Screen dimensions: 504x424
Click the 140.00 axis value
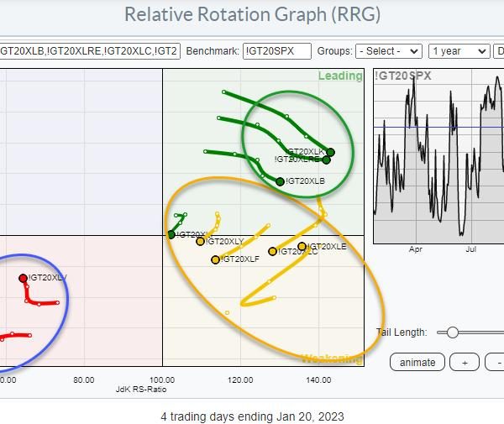coord(318,380)
